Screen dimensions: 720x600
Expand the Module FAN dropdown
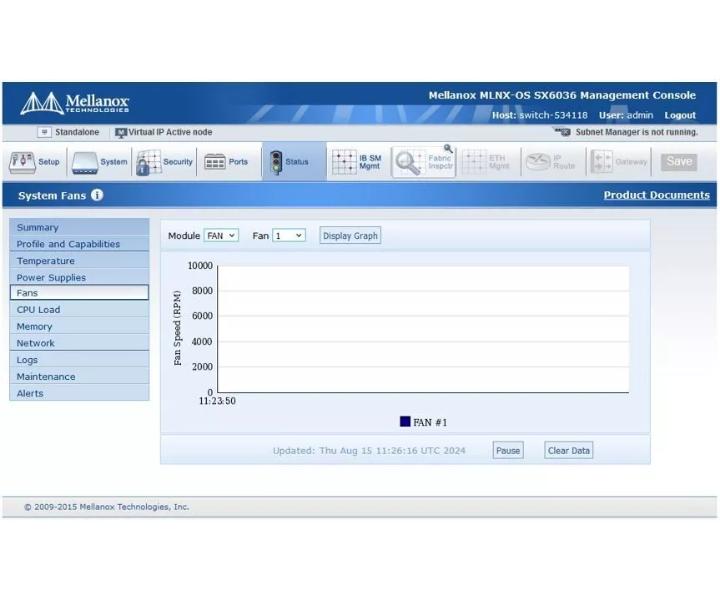point(221,236)
